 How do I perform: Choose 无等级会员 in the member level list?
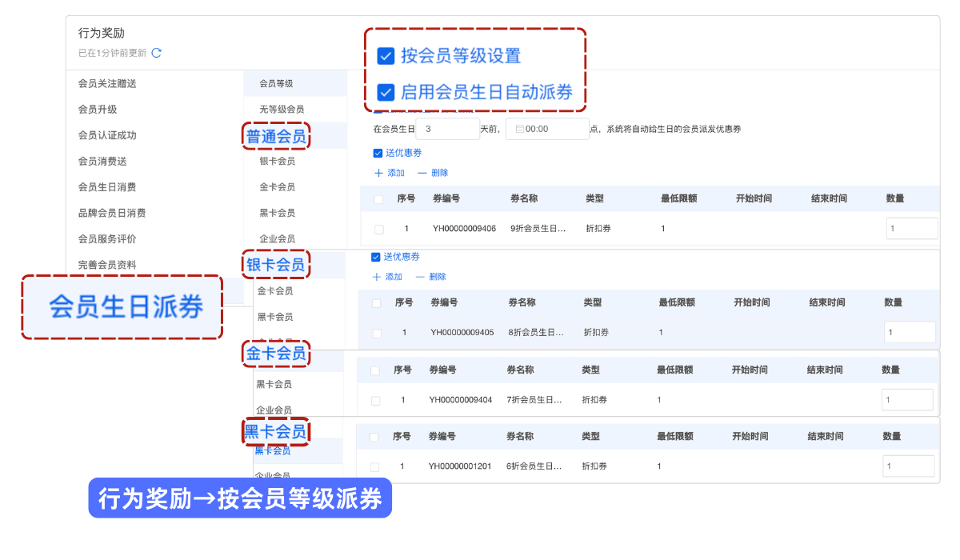tap(282, 109)
